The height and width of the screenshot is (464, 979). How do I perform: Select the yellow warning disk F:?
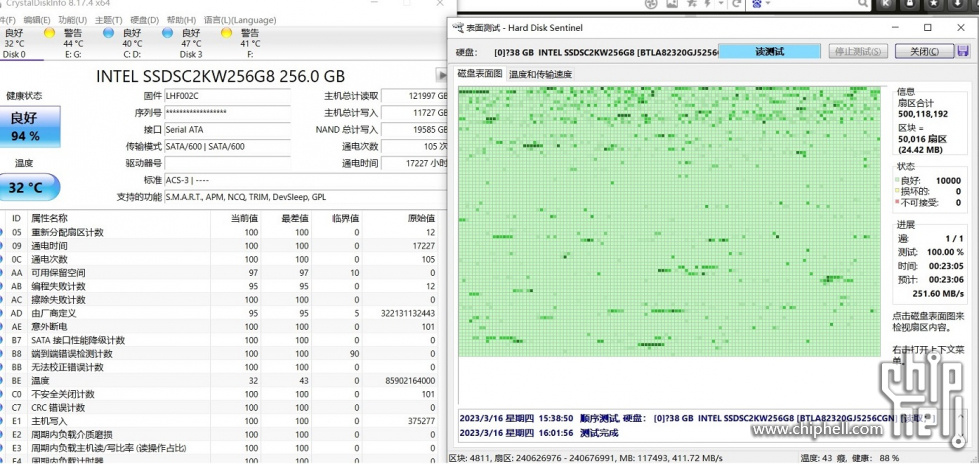pyautogui.click(x=242, y=43)
